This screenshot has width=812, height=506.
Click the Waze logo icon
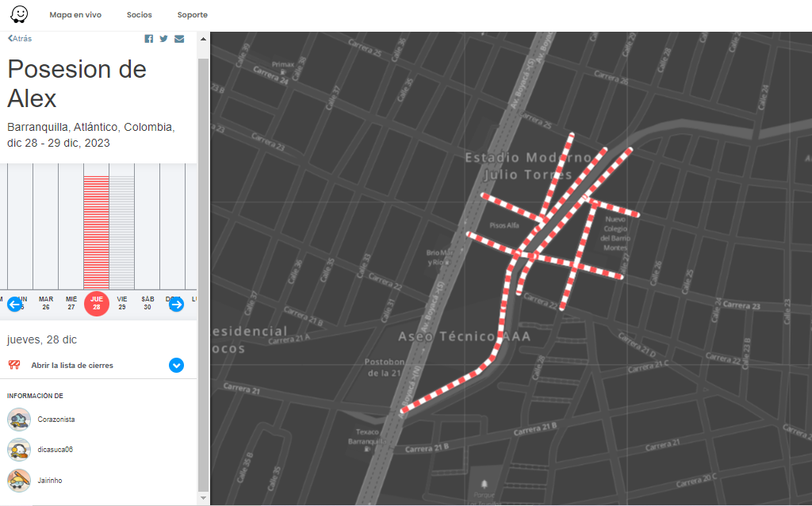(x=19, y=14)
